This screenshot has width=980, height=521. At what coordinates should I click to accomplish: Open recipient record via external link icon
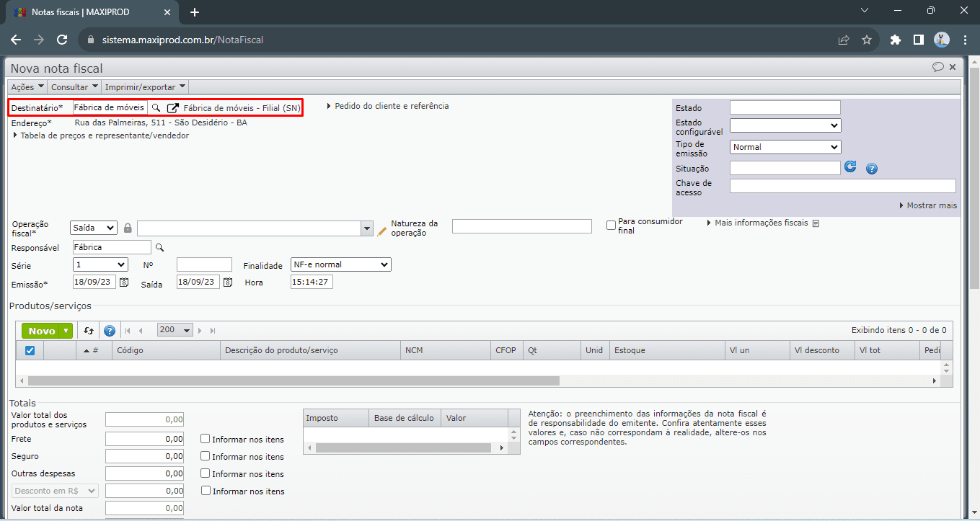coord(173,108)
